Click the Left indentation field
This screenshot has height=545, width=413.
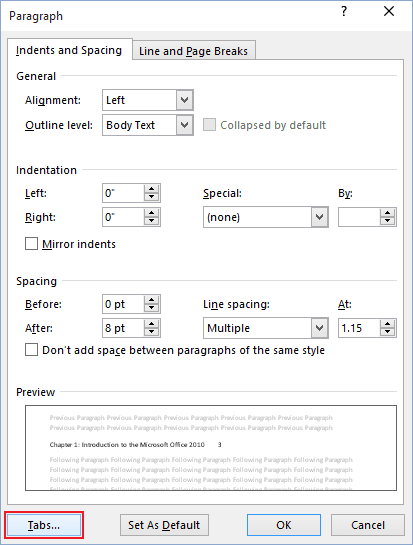(x=123, y=193)
